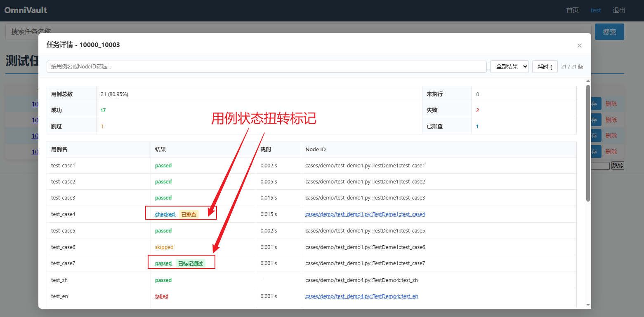Click the first 删除 link in background list

611,104
